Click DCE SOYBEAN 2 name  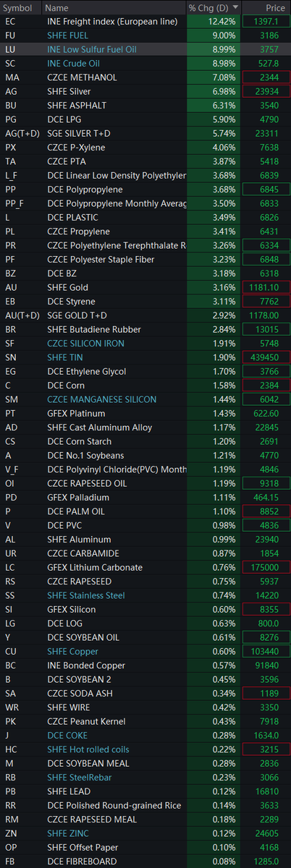coord(80,678)
